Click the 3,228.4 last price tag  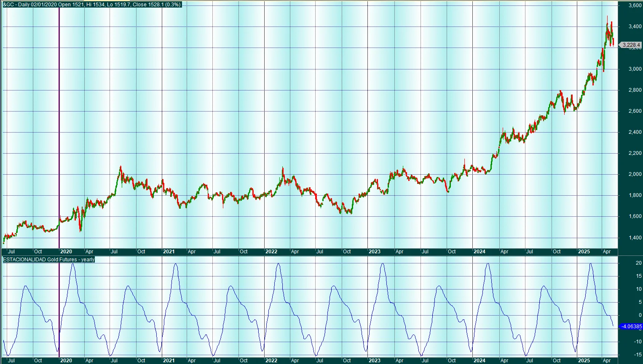[x=630, y=45]
